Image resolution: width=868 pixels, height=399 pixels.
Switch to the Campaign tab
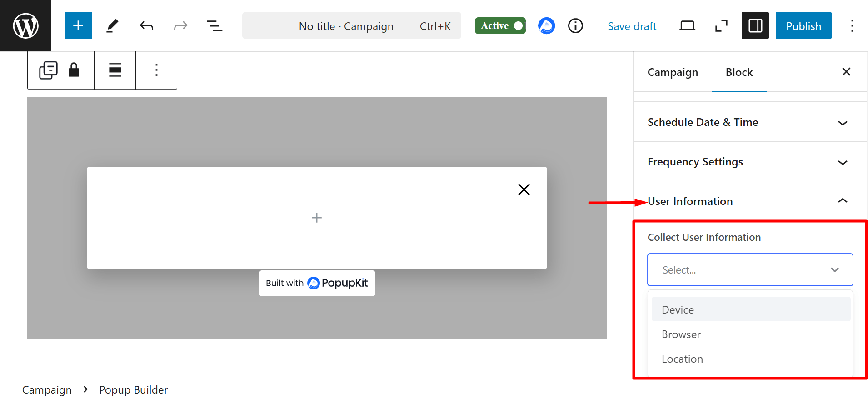click(673, 72)
